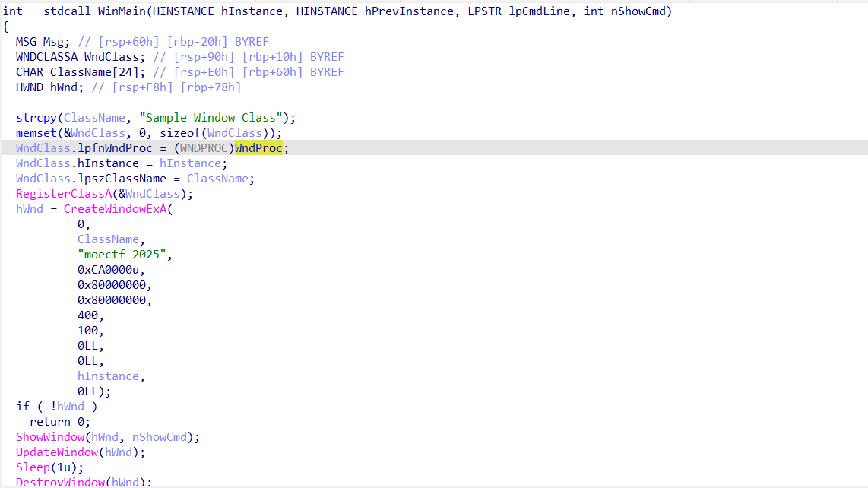Click the Sleep(1u) call
The width and height of the screenshot is (868, 488).
point(50,467)
